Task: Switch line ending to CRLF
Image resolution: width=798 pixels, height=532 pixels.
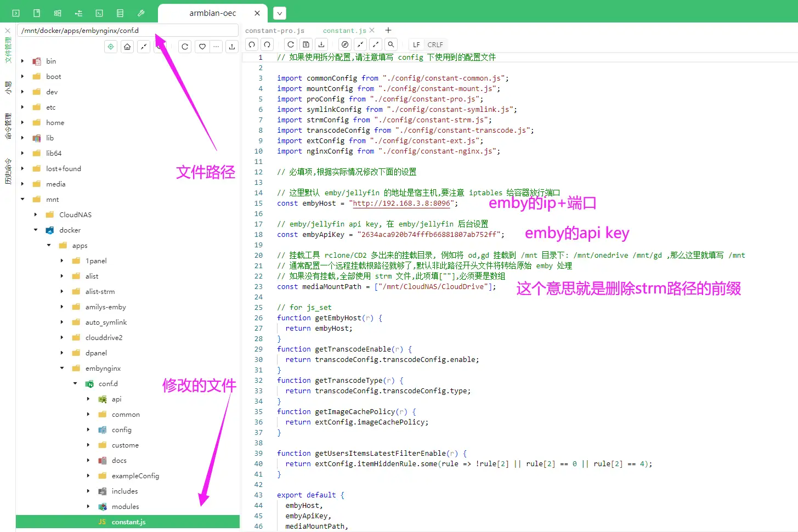Action: click(x=435, y=44)
